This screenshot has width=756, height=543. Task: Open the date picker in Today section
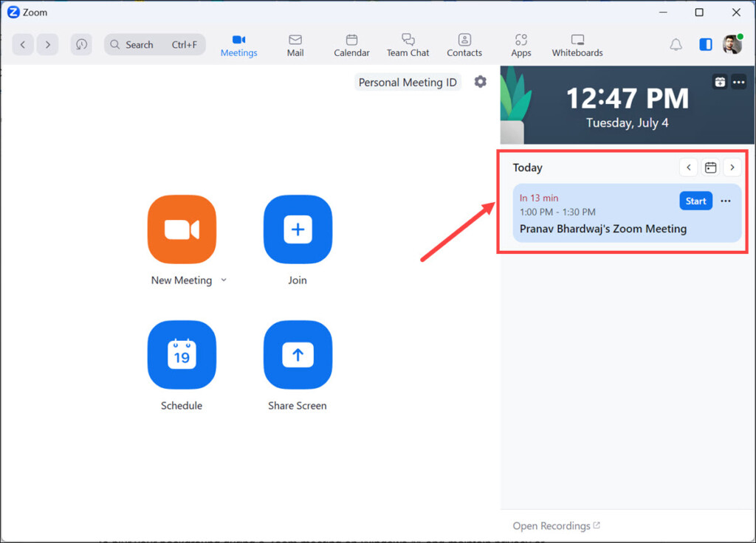pyautogui.click(x=710, y=167)
